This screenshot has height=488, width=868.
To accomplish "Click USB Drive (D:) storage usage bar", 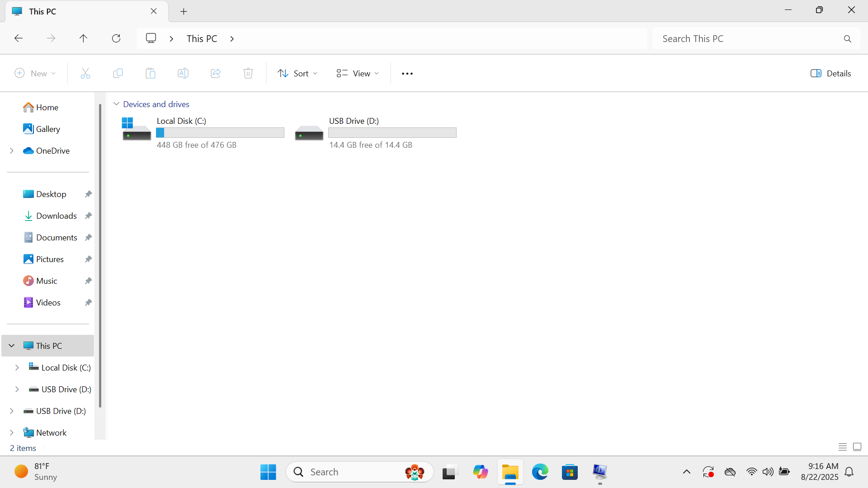I will click(x=392, y=132).
